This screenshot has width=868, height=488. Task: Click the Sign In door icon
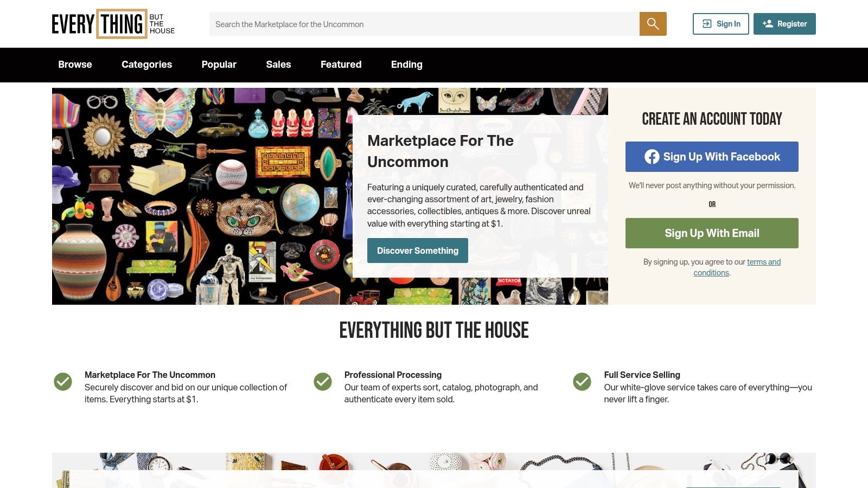[707, 24]
